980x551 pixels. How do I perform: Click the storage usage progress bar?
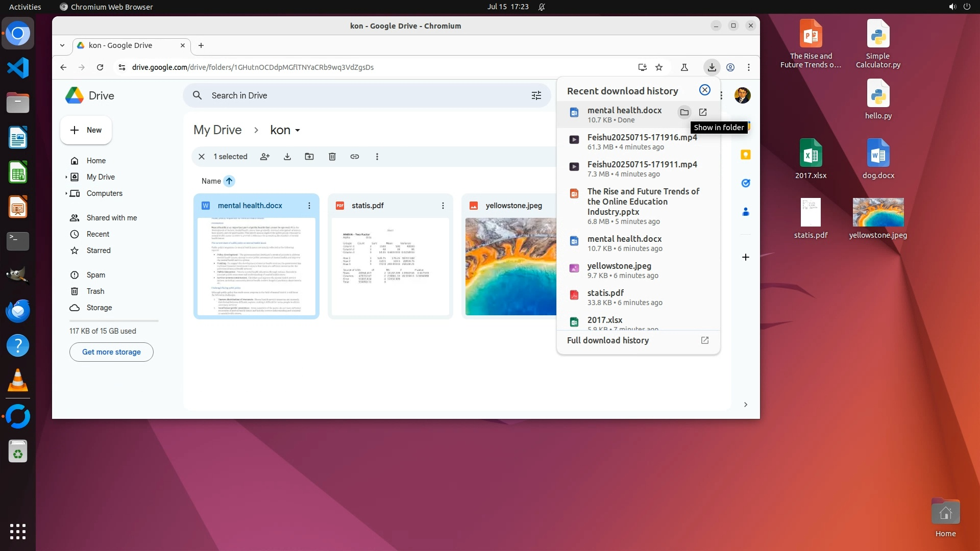click(114, 321)
